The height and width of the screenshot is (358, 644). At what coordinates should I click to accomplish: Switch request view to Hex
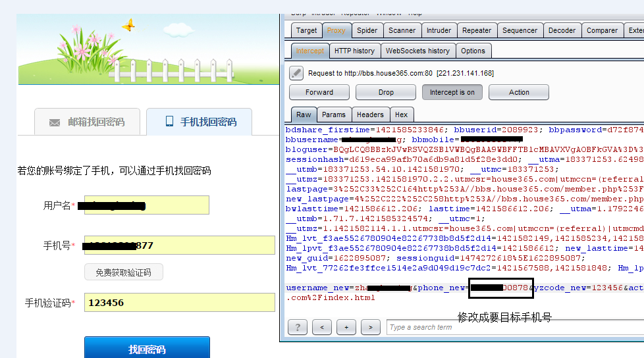(x=401, y=115)
